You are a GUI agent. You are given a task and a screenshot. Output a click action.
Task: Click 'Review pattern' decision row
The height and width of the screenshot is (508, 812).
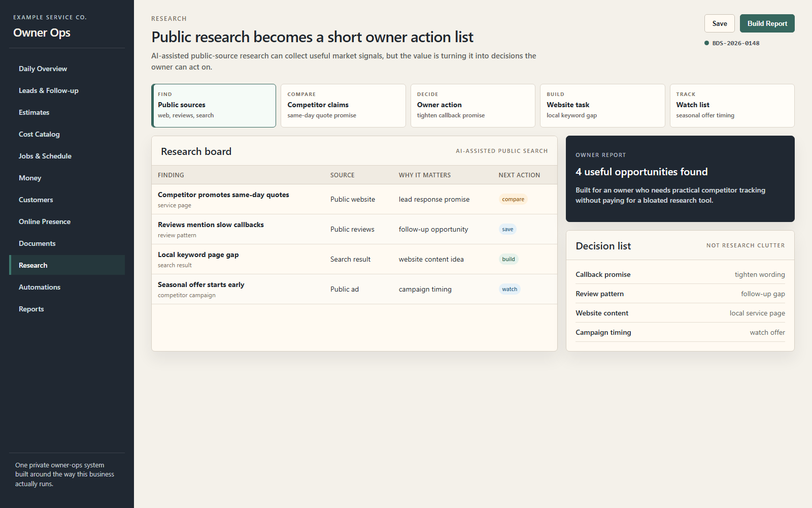680,294
